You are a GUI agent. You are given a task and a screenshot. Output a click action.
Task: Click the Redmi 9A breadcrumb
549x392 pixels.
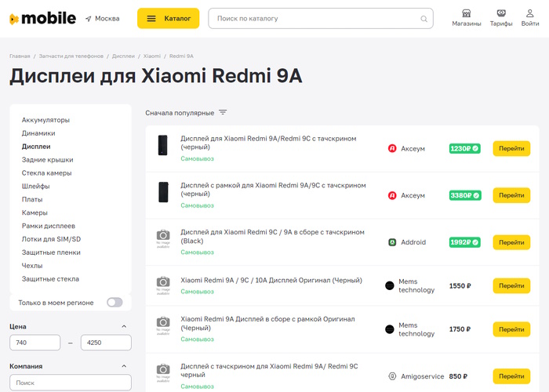(x=181, y=56)
